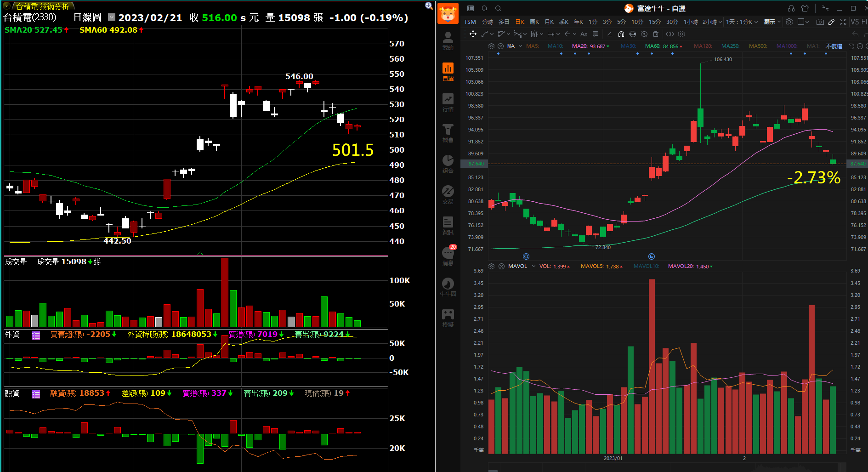The height and width of the screenshot is (472, 868).
Task: Open the skin/theme shirt icon
Action: [805, 8]
